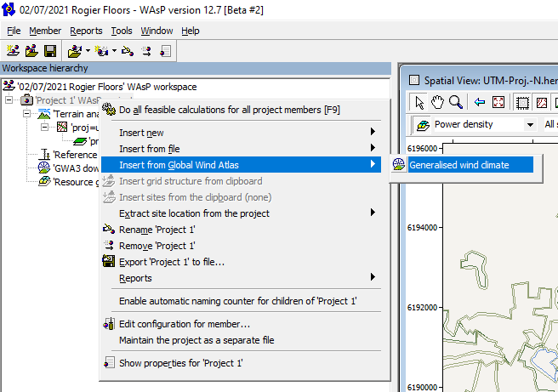The width and height of the screenshot is (558, 392).
Task: Click the insert from file toolbar icon
Action: click(75, 51)
